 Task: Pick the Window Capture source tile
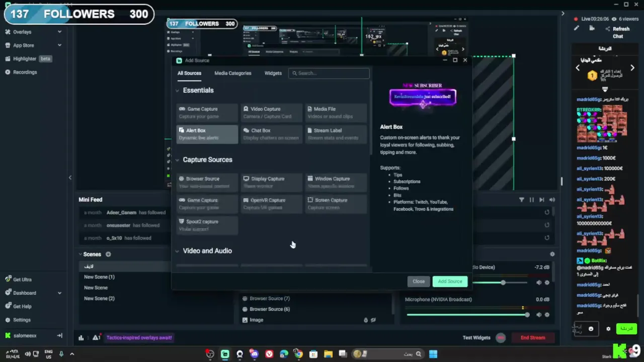336,183
